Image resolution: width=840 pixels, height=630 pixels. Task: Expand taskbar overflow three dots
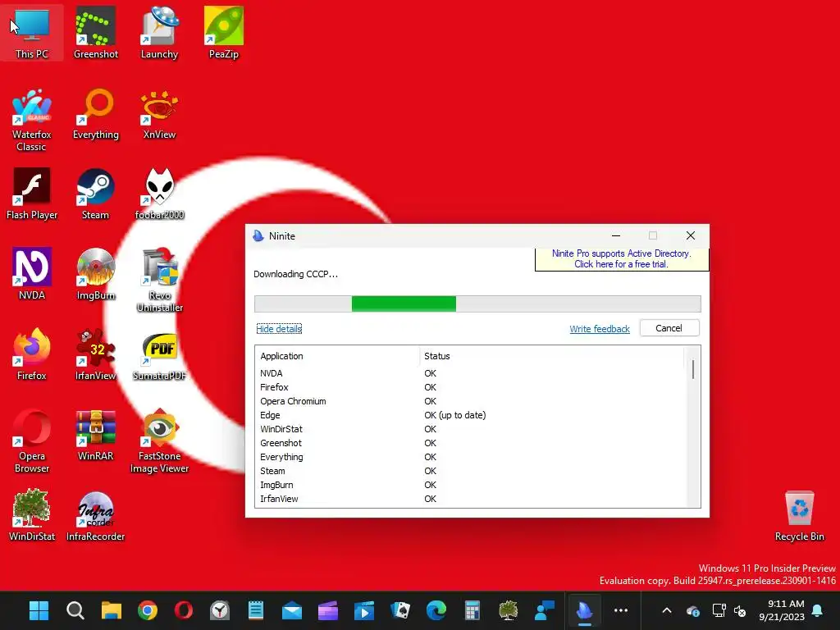pyautogui.click(x=620, y=610)
